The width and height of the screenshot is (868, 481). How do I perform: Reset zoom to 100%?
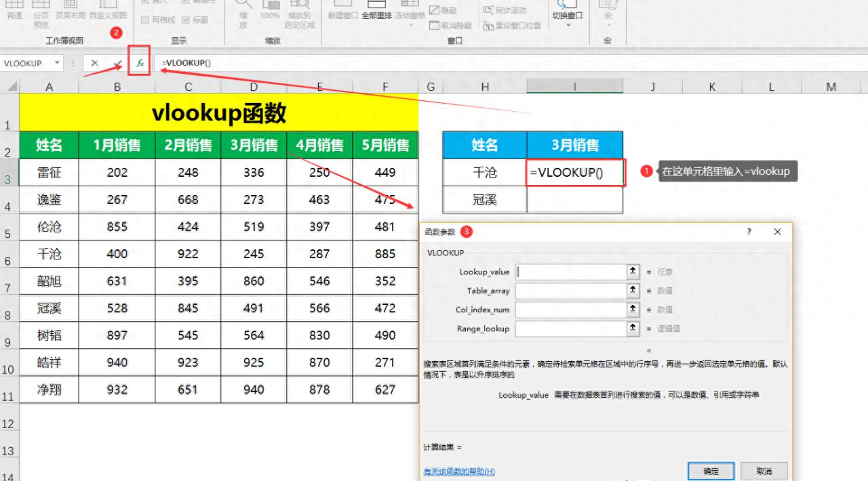[270, 12]
